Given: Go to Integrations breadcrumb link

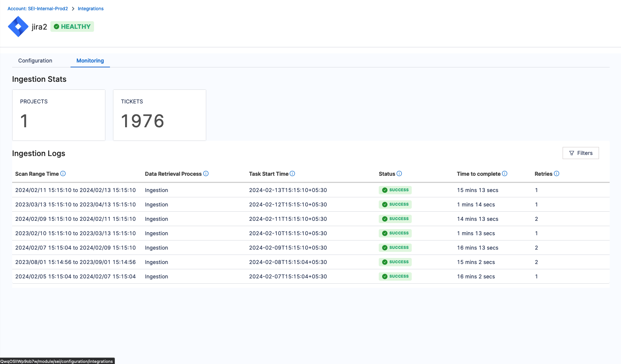Looking at the screenshot, I should point(91,9).
